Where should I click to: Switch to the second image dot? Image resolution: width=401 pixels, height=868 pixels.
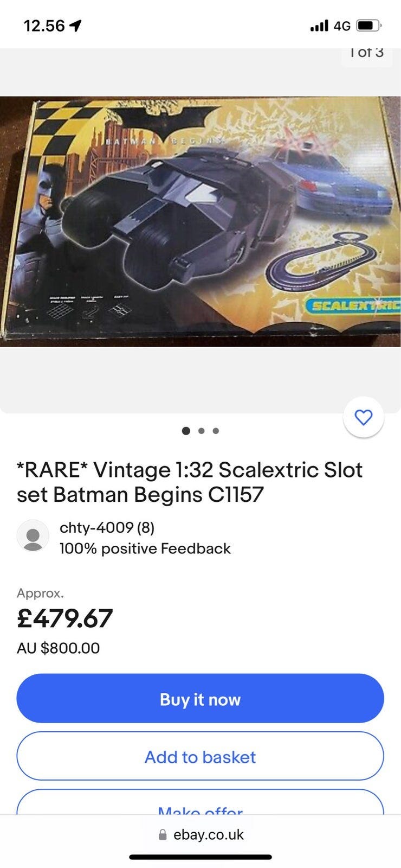pos(201,431)
